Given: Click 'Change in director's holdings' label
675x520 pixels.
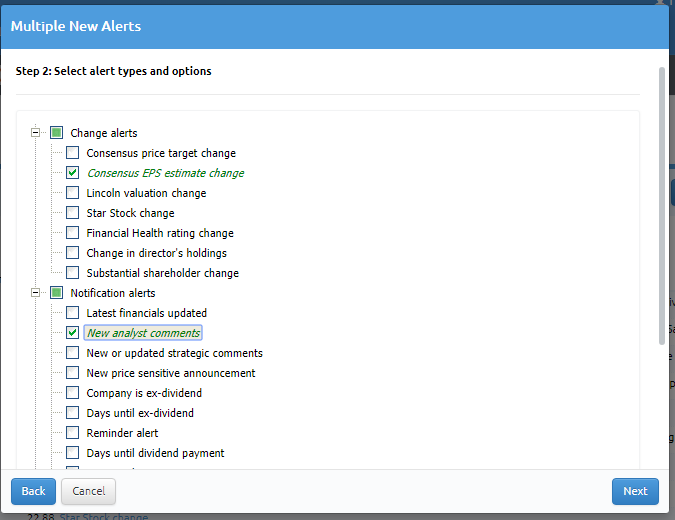Looking at the screenshot, I should tap(157, 253).
